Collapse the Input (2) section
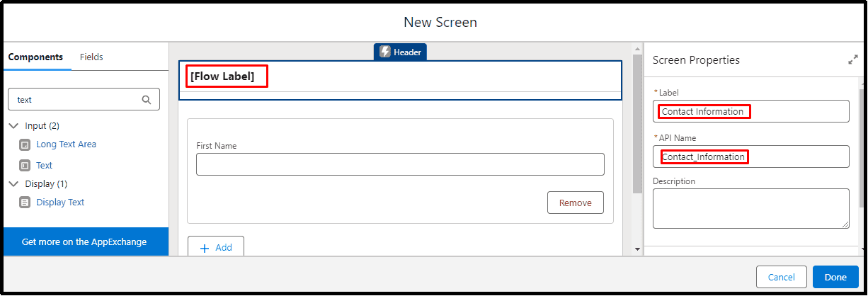The width and height of the screenshot is (868, 296). coord(13,126)
